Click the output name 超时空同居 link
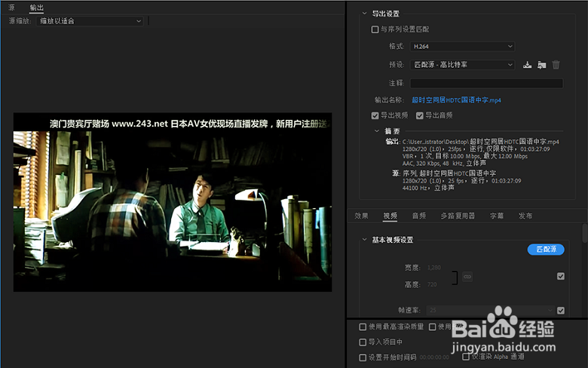Screen dimensions: 588x368 point(456,100)
